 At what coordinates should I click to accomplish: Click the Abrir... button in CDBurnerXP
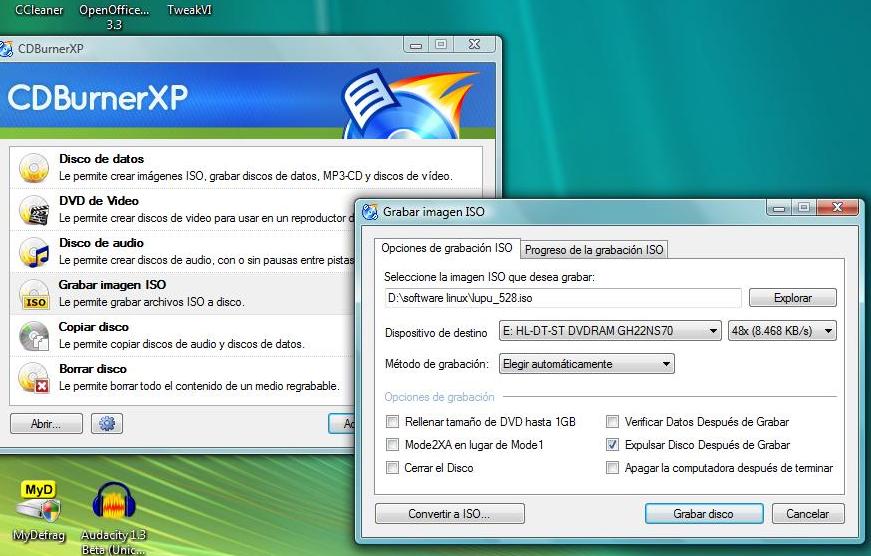click(x=46, y=424)
